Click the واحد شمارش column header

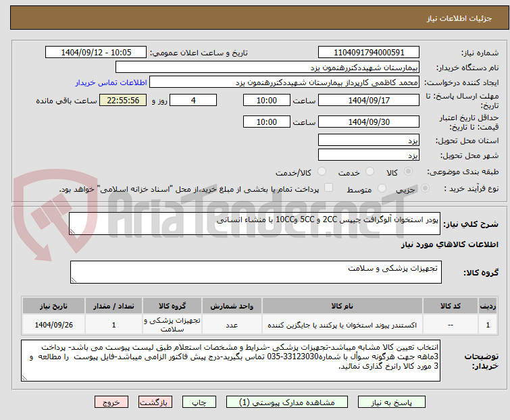(232, 306)
